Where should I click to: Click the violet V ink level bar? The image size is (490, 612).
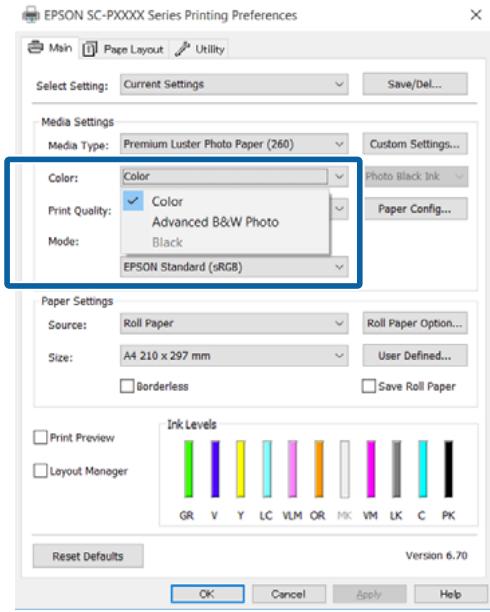215,469
